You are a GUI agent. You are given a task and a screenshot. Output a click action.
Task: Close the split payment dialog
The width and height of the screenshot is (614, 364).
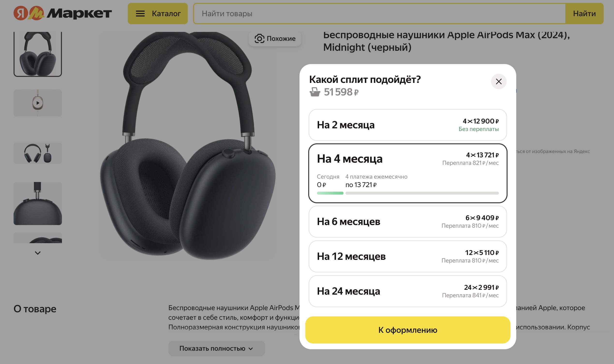tap(499, 81)
